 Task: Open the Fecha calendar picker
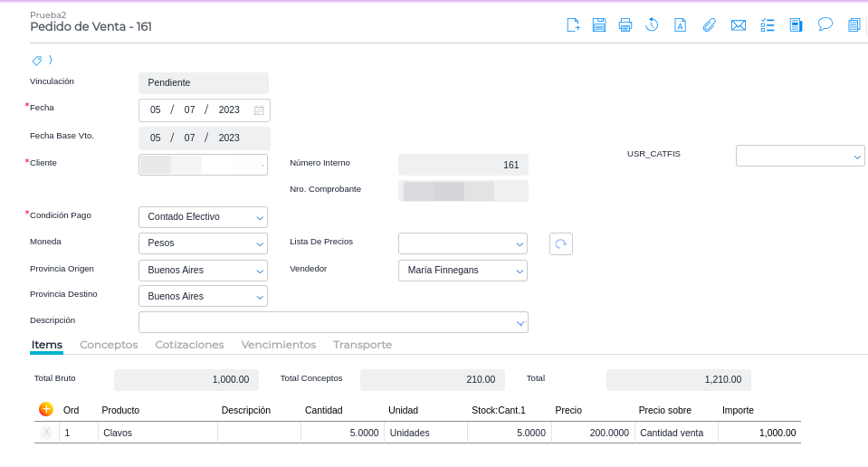coord(259,110)
